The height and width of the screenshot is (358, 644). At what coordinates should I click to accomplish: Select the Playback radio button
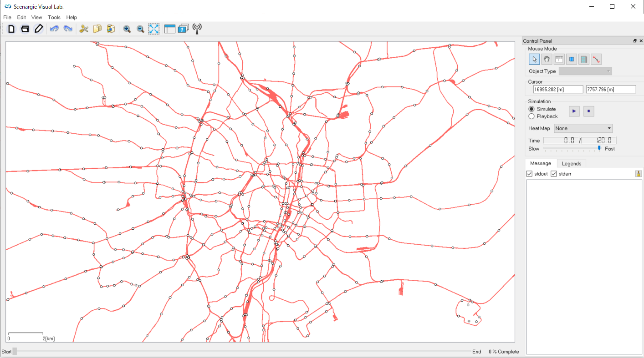click(531, 116)
